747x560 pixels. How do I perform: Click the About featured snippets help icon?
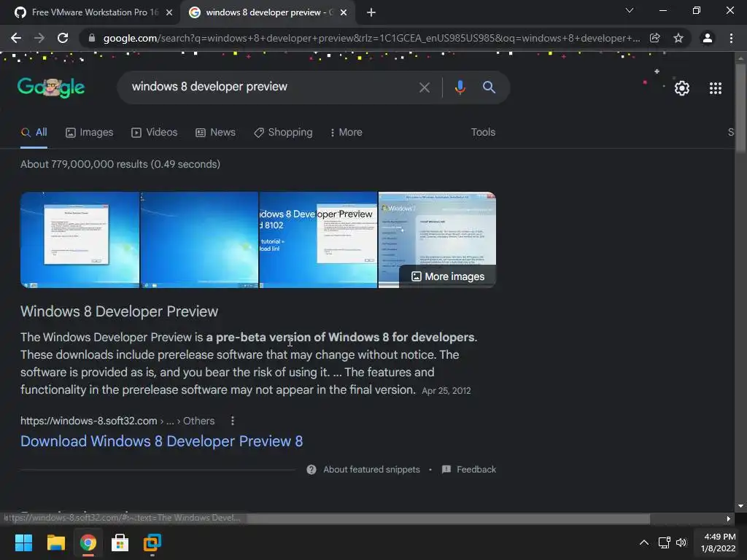click(311, 470)
